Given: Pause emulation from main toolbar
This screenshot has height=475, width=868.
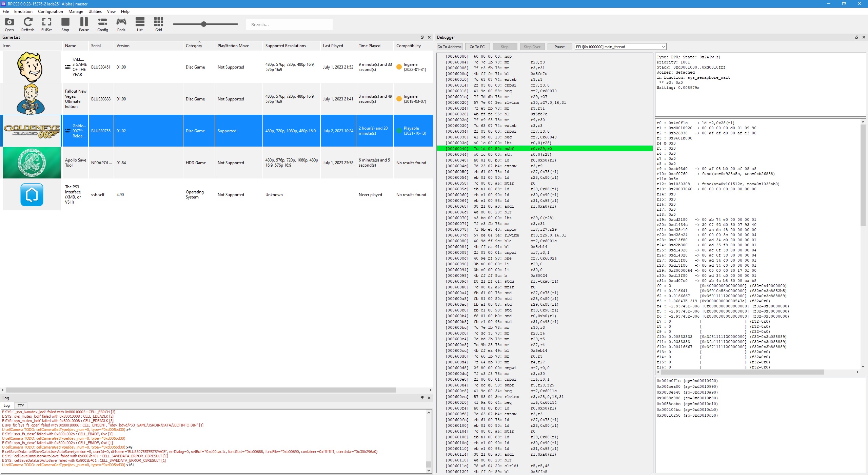Looking at the screenshot, I should [x=84, y=24].
